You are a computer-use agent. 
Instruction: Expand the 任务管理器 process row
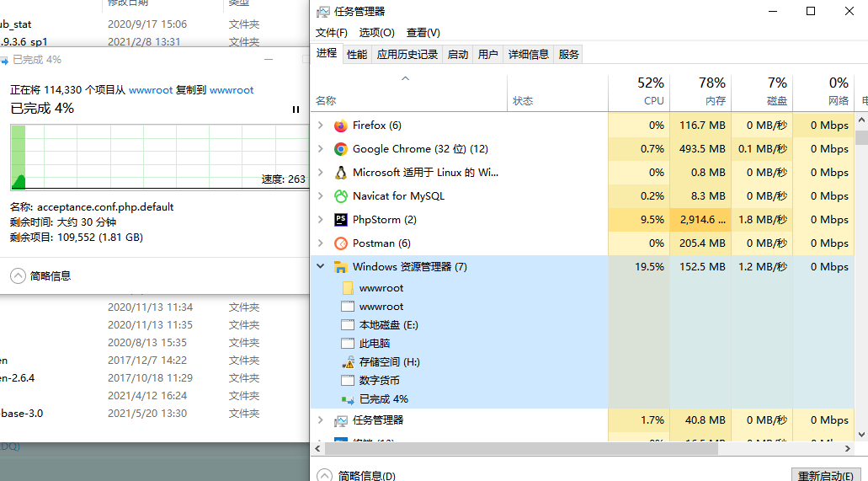(x=321, y=420)
